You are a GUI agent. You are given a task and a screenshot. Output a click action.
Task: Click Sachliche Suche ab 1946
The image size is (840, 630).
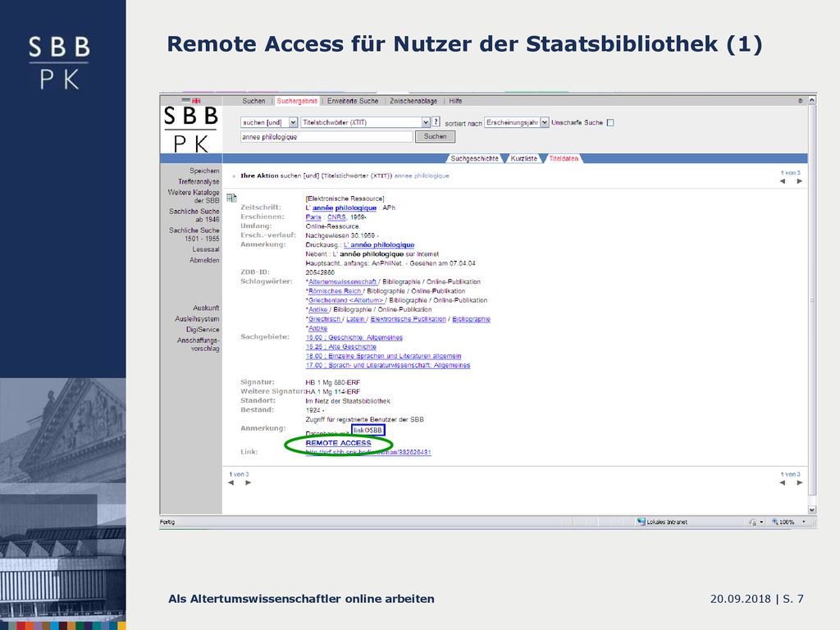194,216
